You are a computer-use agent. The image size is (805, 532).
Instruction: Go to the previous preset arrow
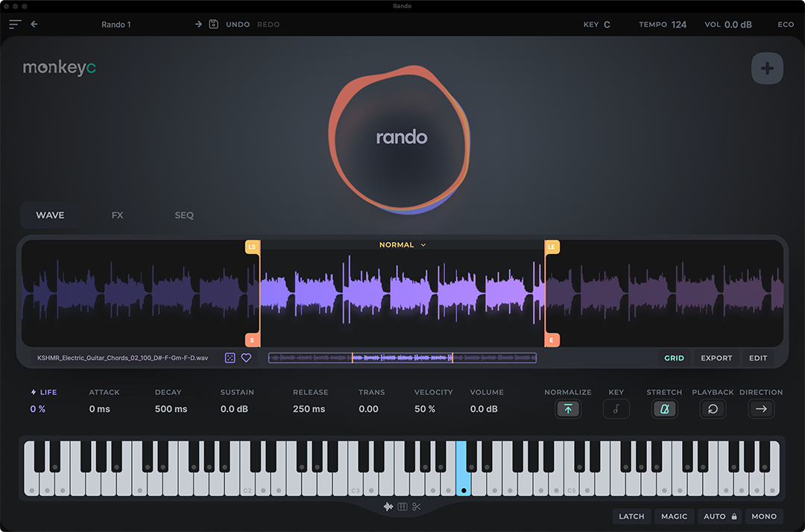coord(34,25)
